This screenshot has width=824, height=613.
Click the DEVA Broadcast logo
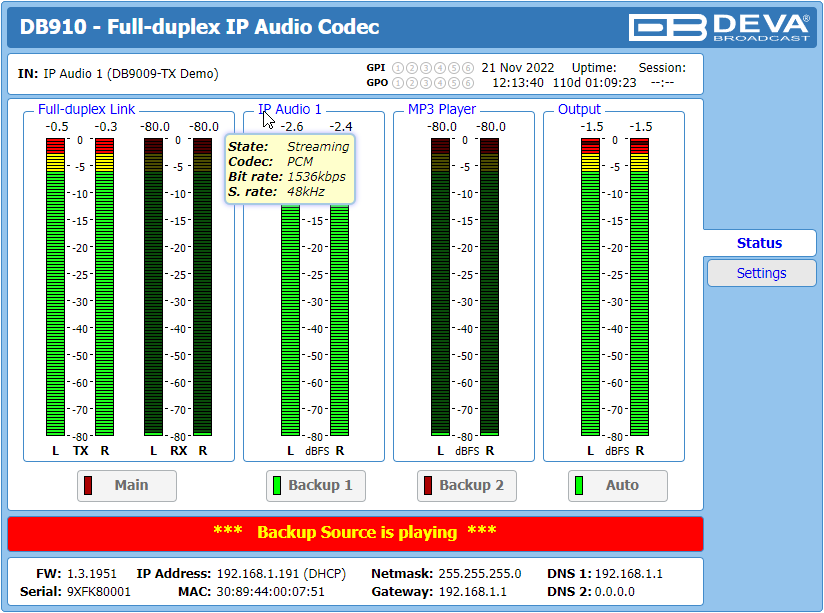click(x=719, y=27)
